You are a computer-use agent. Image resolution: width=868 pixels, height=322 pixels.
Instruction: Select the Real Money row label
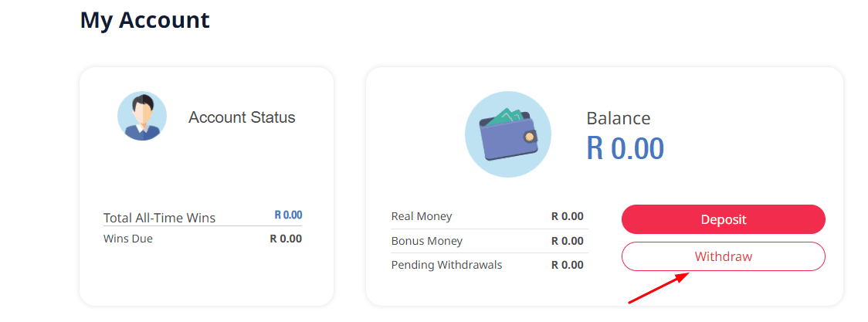422,216
